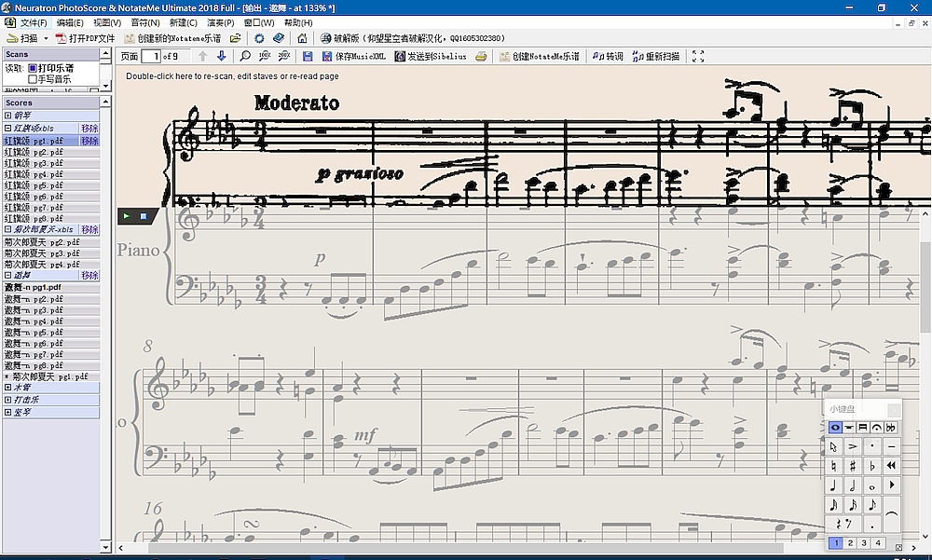
Task: Click the home icon in the top toolbar
Action: (x=302, y=38)
